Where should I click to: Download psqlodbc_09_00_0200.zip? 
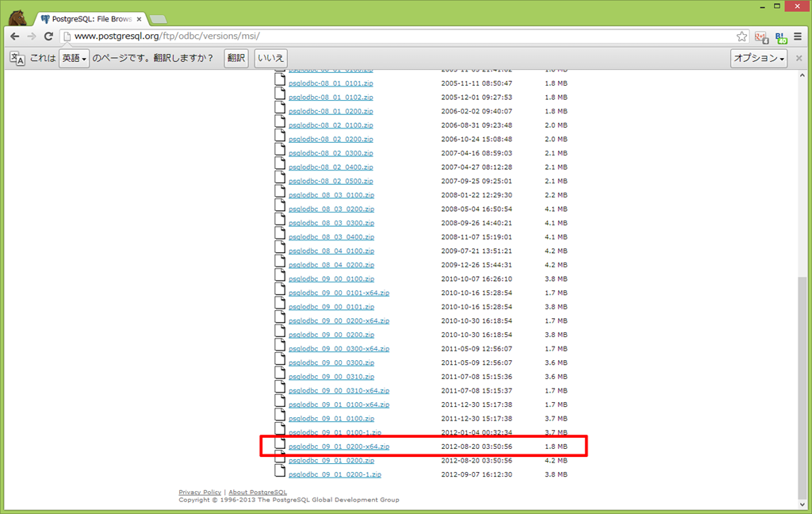tap(331, 335)
